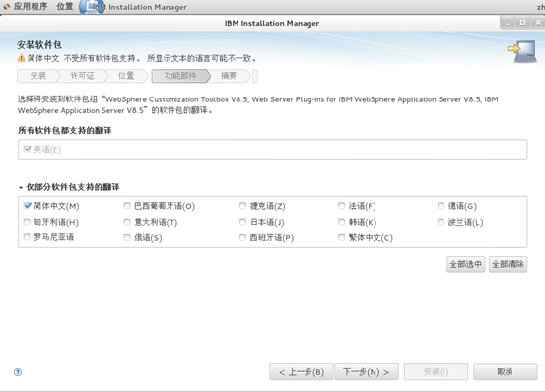Go back with < 上一步(B)

pyautogui.click(x=302, y=372)
